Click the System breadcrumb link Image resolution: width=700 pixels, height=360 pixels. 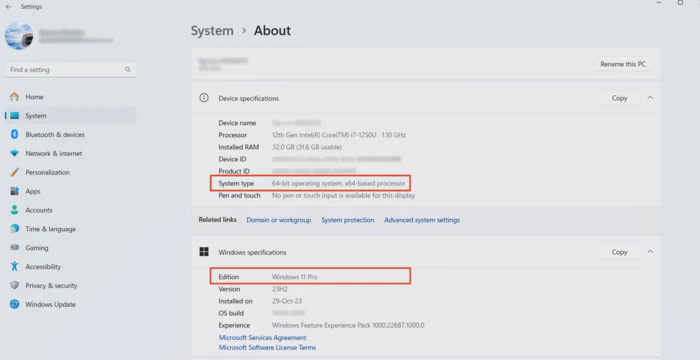tap(212, 31)
